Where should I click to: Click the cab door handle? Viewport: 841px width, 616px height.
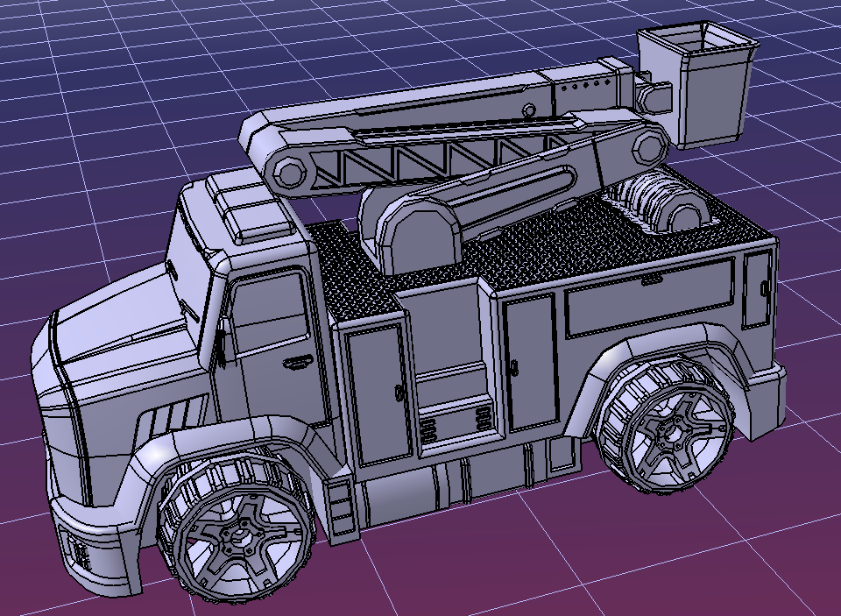coord(298,363)
